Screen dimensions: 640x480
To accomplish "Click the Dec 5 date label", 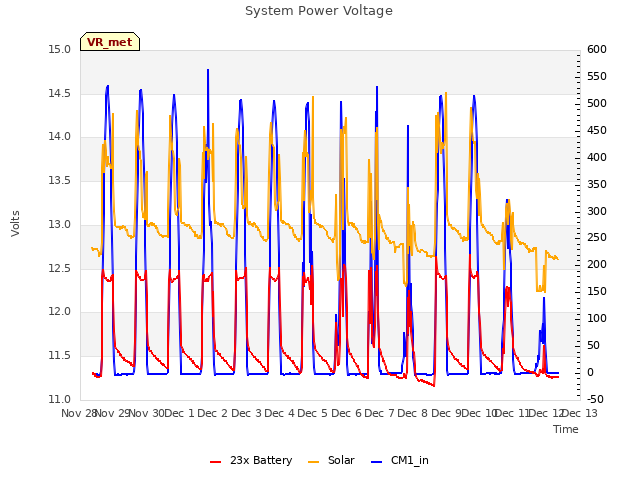I will pyautogui.click(x=313, y=413).
